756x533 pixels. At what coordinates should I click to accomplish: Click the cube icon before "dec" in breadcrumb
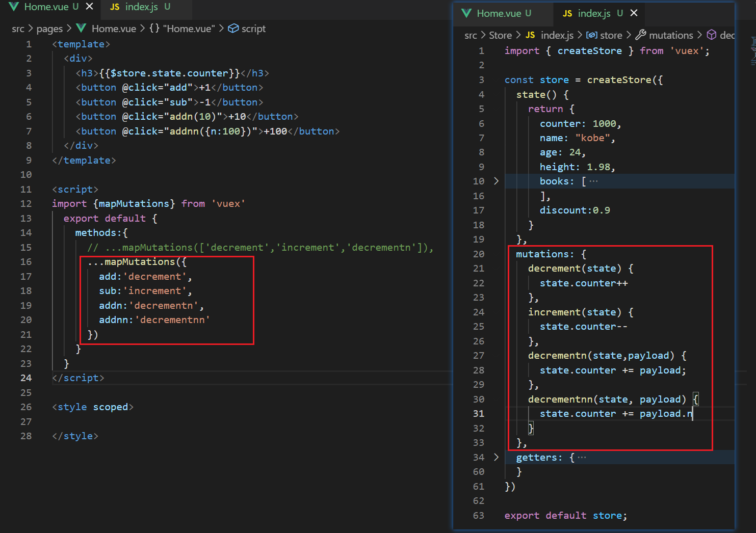pos(712,35)
